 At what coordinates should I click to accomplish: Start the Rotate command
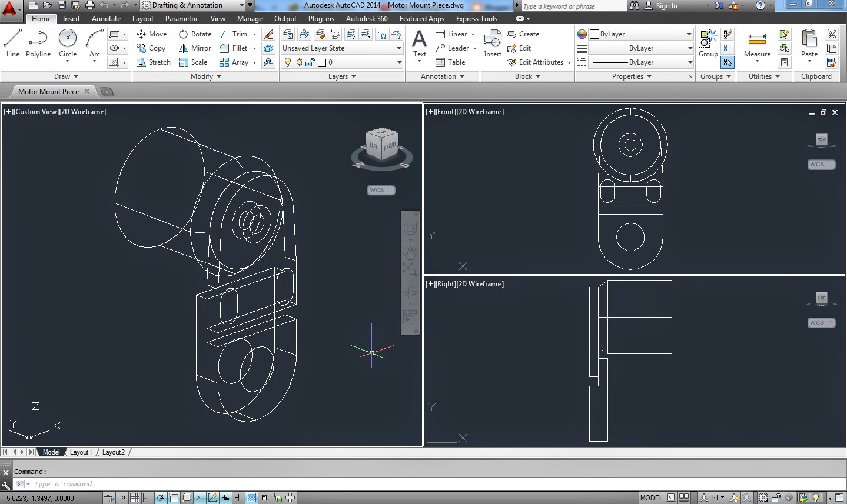(194, 34)
